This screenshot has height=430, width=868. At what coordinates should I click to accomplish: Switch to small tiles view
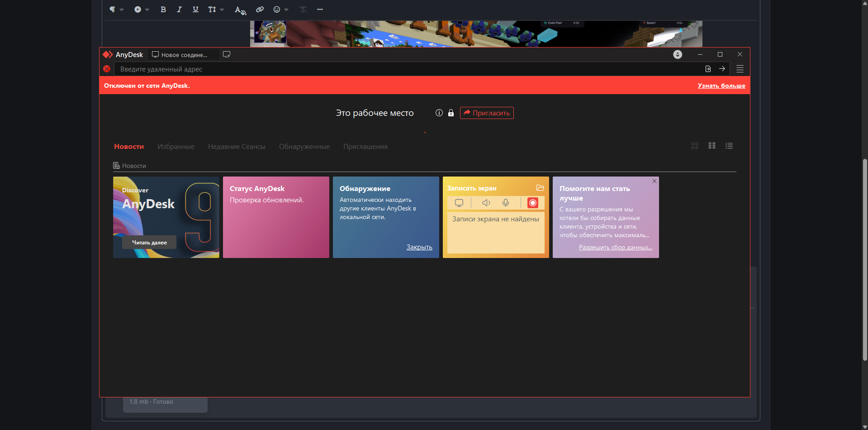tap(712, 146)
